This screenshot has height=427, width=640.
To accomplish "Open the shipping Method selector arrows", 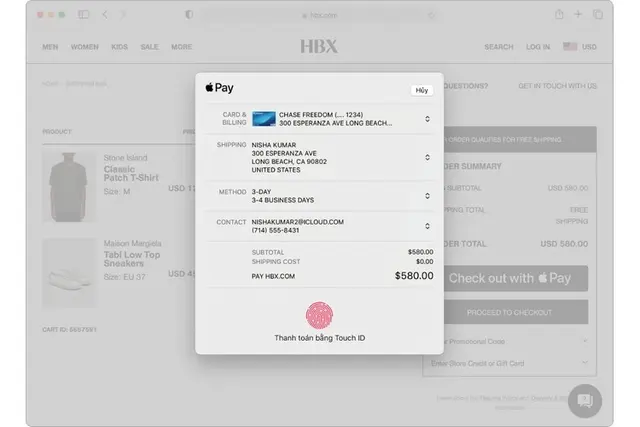I will [x=427, y=196].
